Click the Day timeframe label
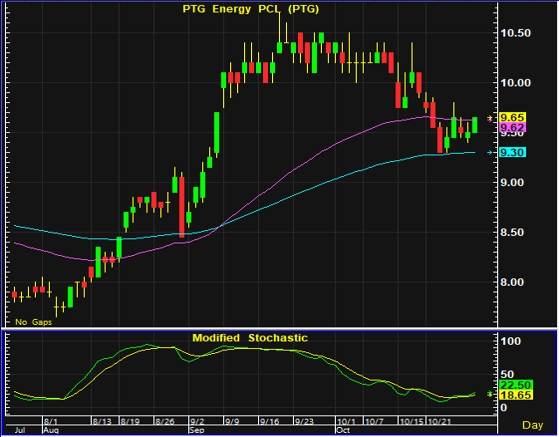This screenshot has width=559, height=437. [x=533, y=425]
